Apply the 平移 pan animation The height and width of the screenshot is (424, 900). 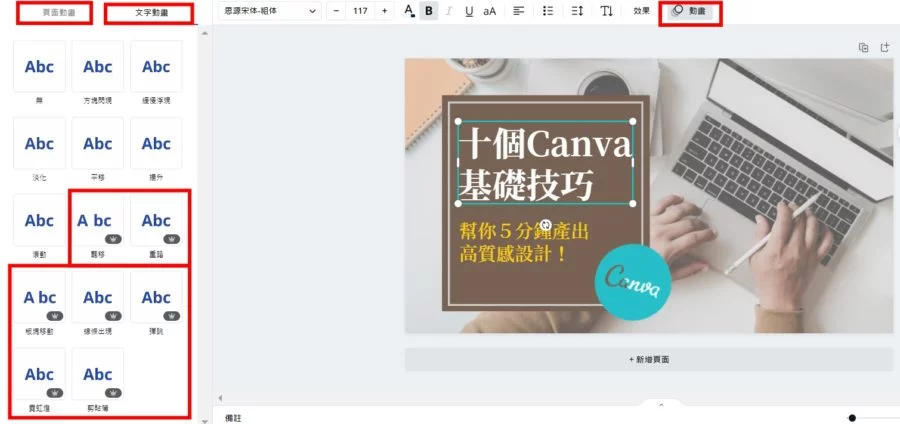coord(98,143)
